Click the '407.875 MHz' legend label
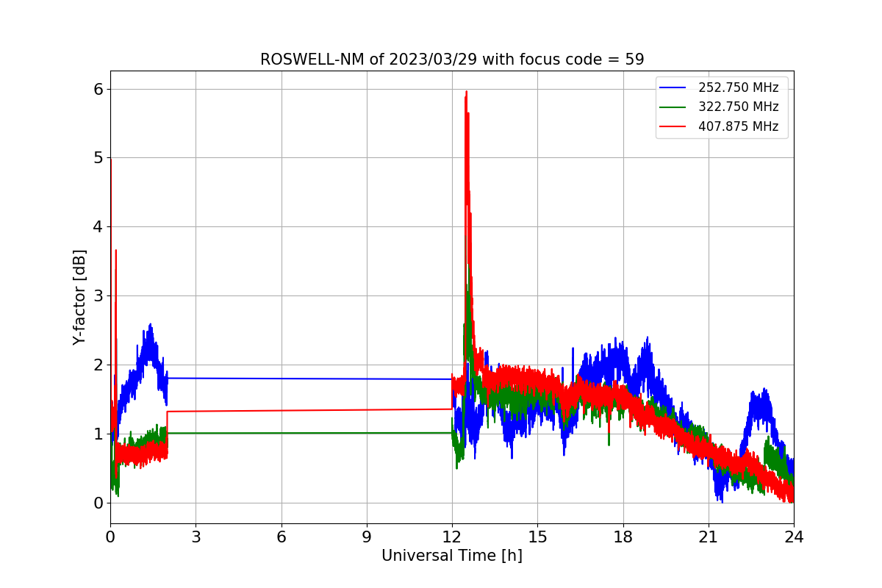This screenshot has height=588, width=882. click(738, 126)
